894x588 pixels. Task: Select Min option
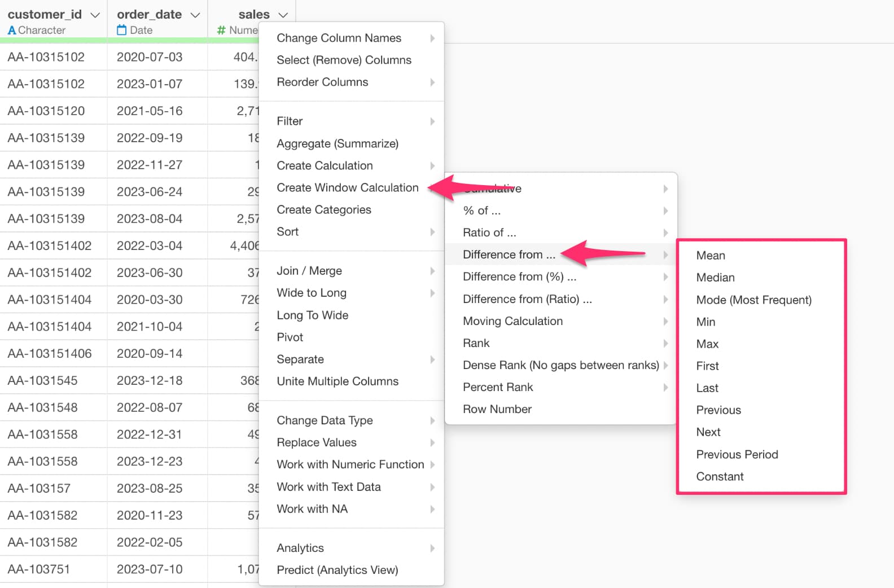(761, 322)
